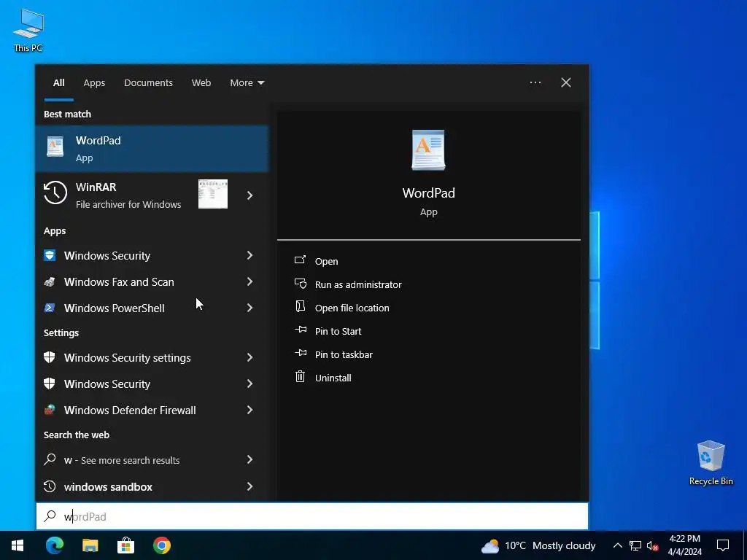747x560 pixels.
Task: Open the More filter dropdown
Action: pyautogui.click(x=247, y=82)
